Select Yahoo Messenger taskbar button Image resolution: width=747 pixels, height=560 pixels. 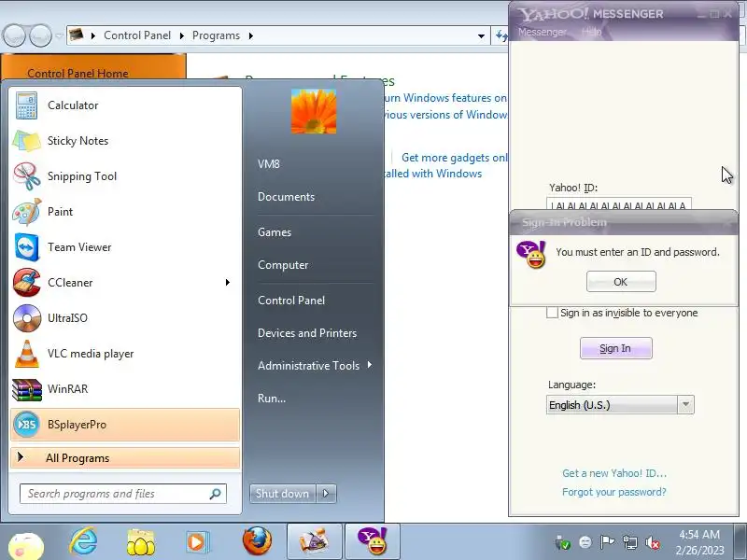[x=372, y=541]
